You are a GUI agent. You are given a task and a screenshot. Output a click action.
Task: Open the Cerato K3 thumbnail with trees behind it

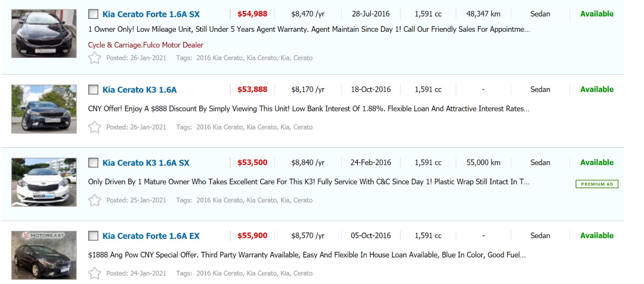tap(44, 109)
